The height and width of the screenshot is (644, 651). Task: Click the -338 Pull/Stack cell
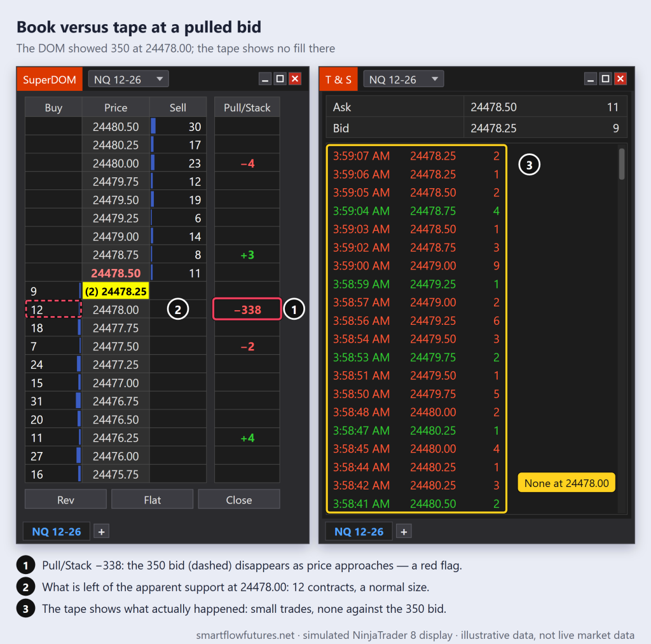[x=247, y=310]
